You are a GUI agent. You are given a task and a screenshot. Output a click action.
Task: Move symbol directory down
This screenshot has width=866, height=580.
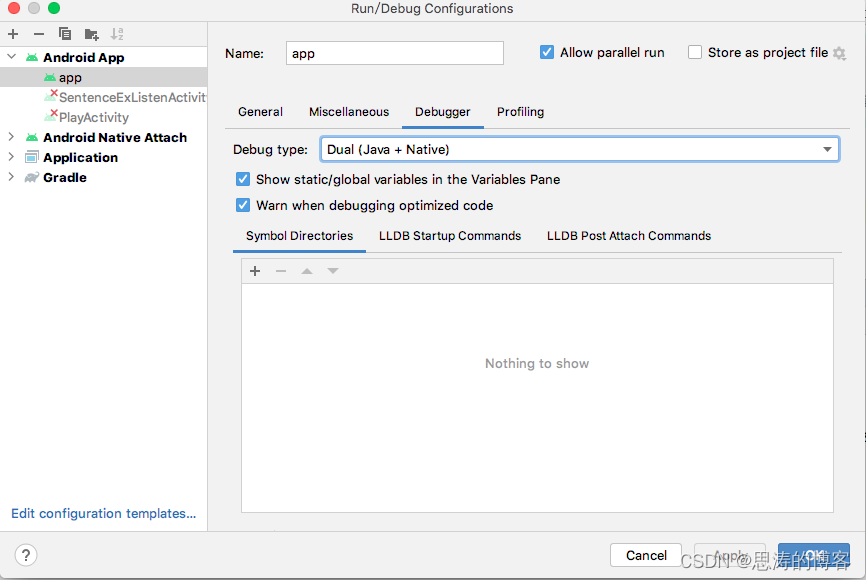pos(333,271)
